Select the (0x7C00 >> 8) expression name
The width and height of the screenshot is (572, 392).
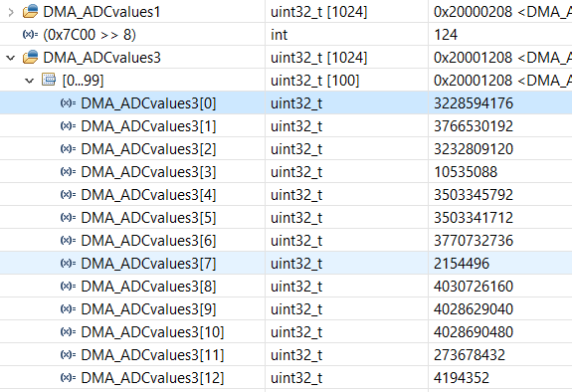coord(90,35)
